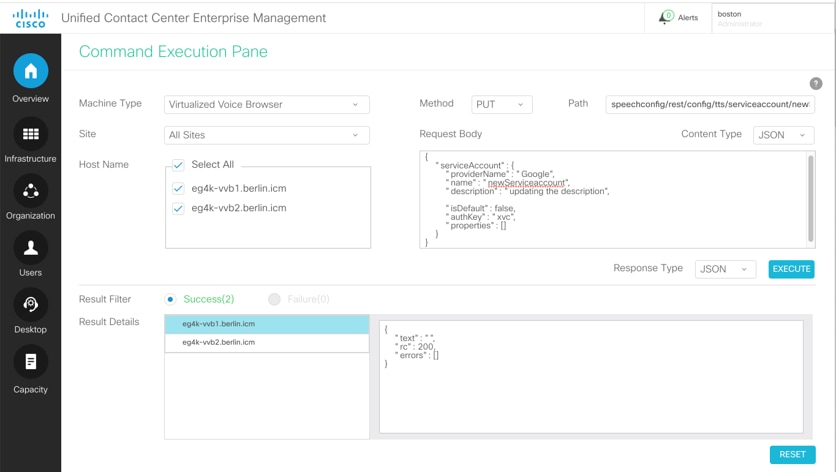
Task: Open the Overview home icon
Action: tap(30, 70)
